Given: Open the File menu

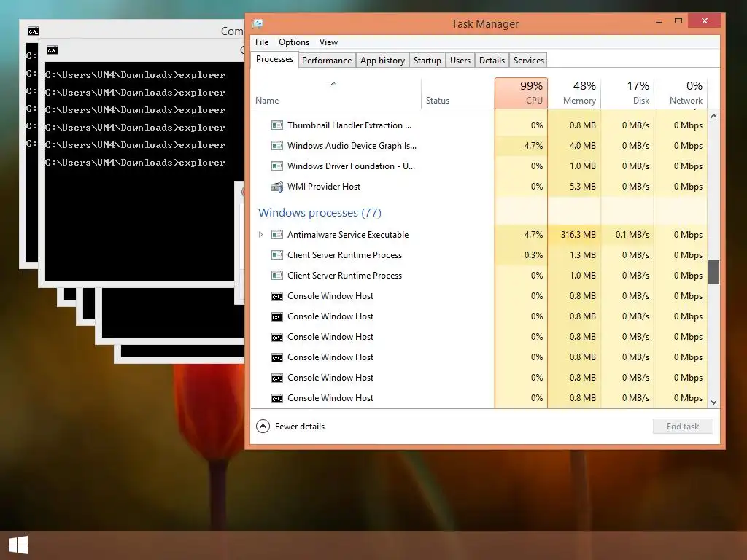Looking at the screenshot, I should (x=262, y=42).
